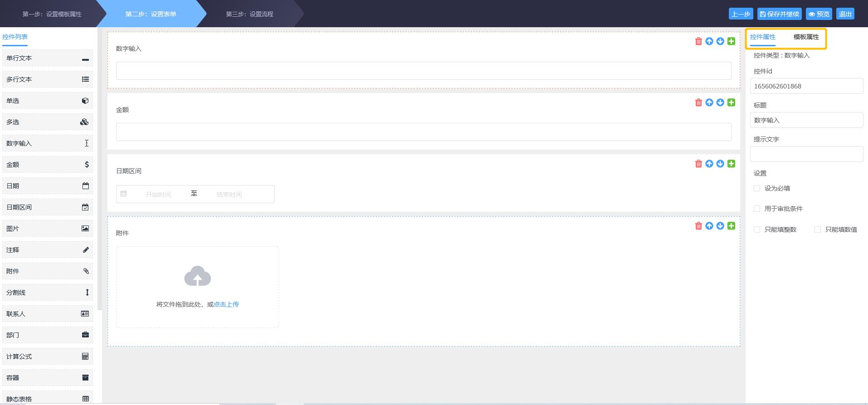868x405 pixels.
Task: Check the 只能填整数 option
Action: 756,229
